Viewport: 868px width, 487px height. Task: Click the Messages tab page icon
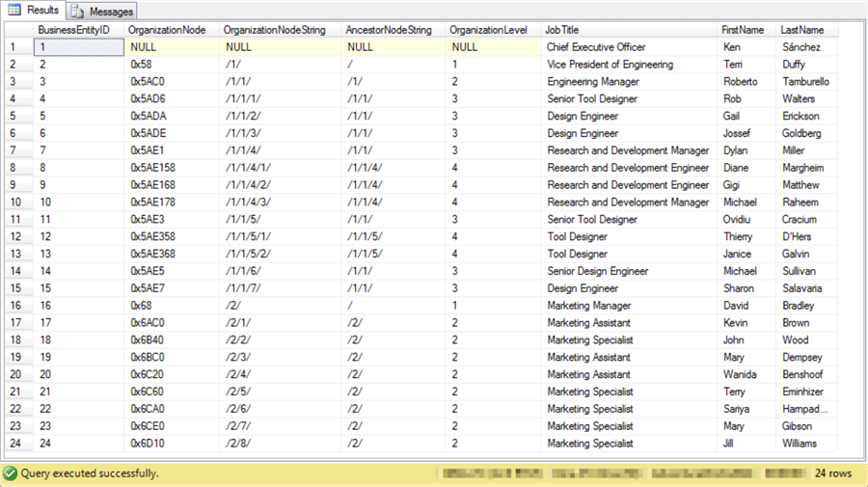[77, 12]
